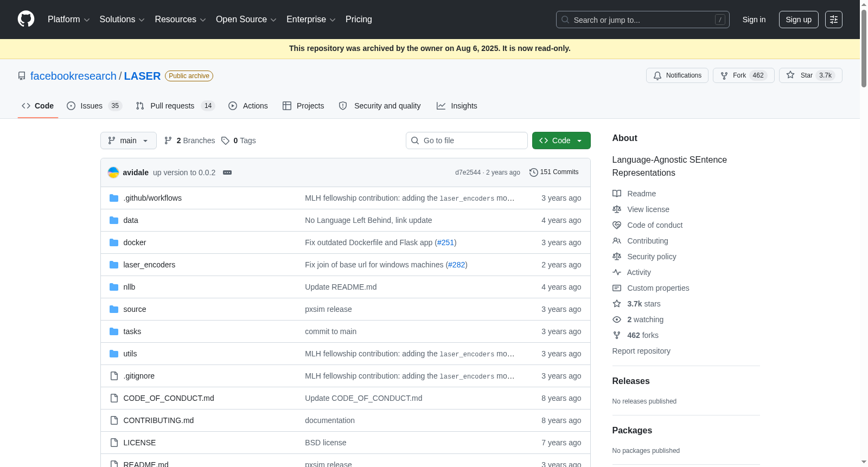Fork the repository using Fork button

coord(743,75)
